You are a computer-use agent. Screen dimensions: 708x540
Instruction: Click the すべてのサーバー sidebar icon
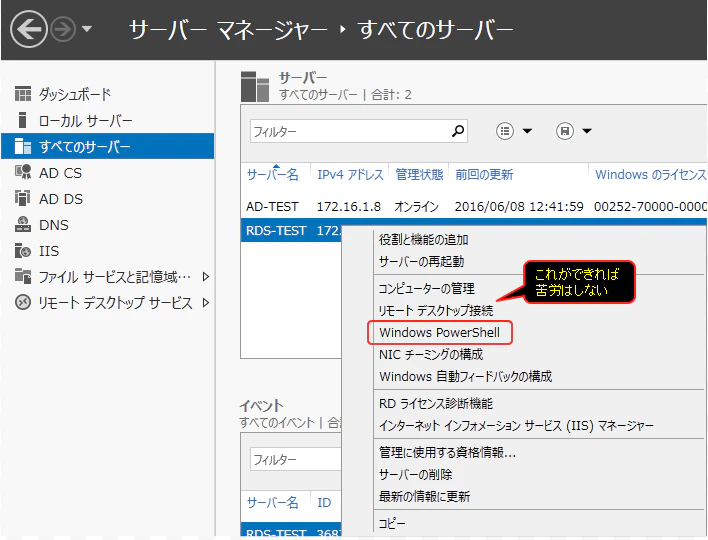click(23, 146)
